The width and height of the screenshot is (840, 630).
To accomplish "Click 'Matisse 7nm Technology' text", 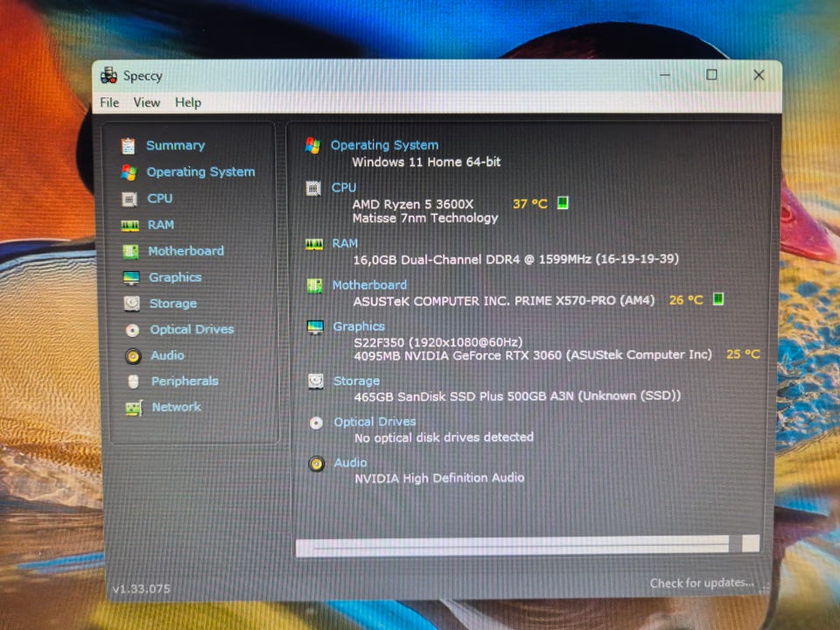I will pos(425,218).
